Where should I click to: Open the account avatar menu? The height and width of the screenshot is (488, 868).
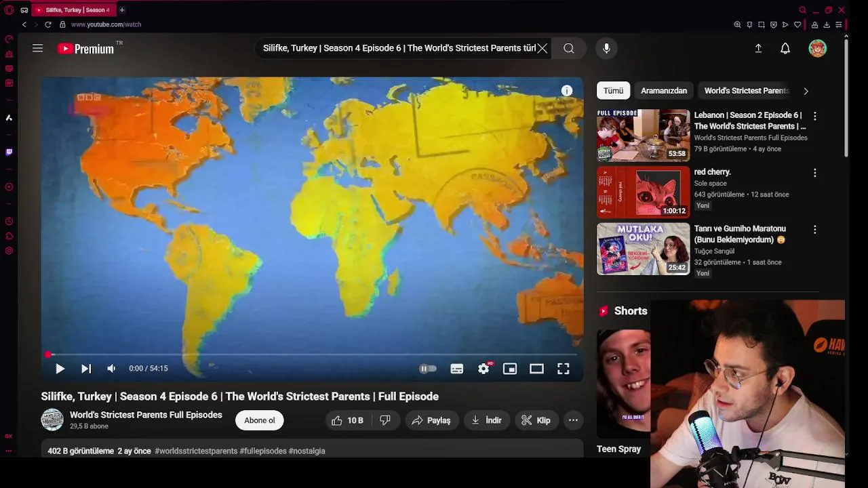point(818,48)
